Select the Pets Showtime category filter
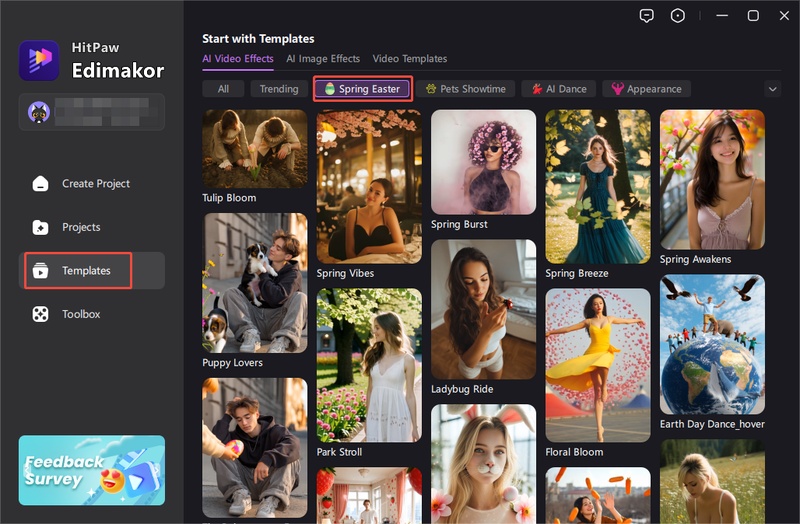800x524 pixels. click(465, 89)
